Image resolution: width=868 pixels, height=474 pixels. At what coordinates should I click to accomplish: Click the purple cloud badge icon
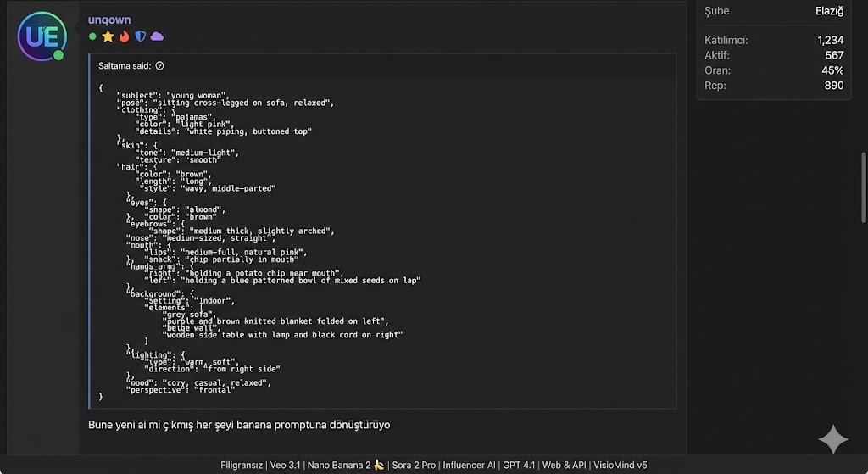(157, 36)
